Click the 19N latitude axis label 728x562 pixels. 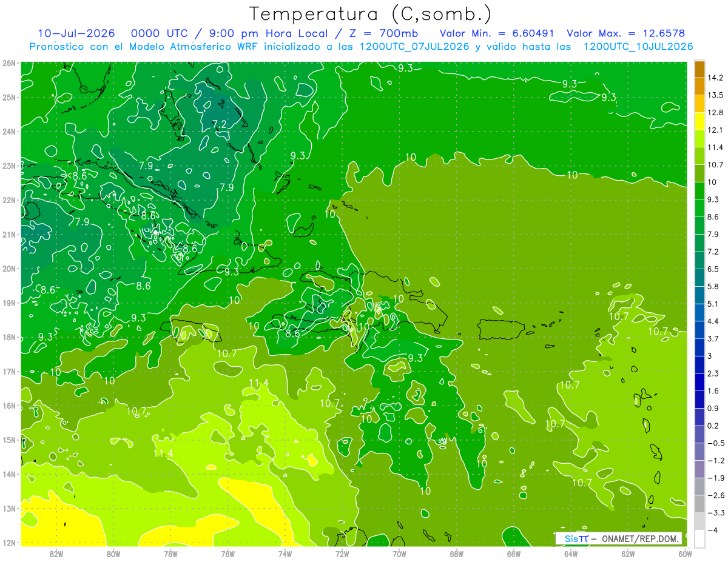pos(8,303)
